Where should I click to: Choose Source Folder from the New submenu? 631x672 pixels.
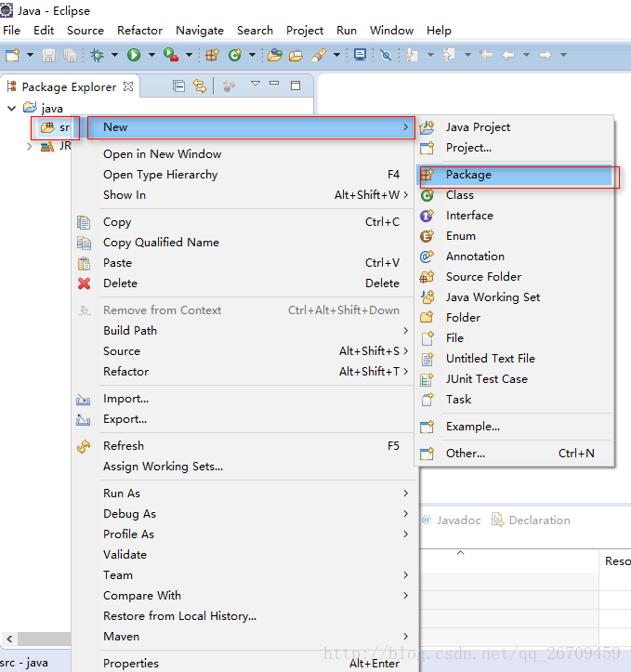(x=514, y=277)
